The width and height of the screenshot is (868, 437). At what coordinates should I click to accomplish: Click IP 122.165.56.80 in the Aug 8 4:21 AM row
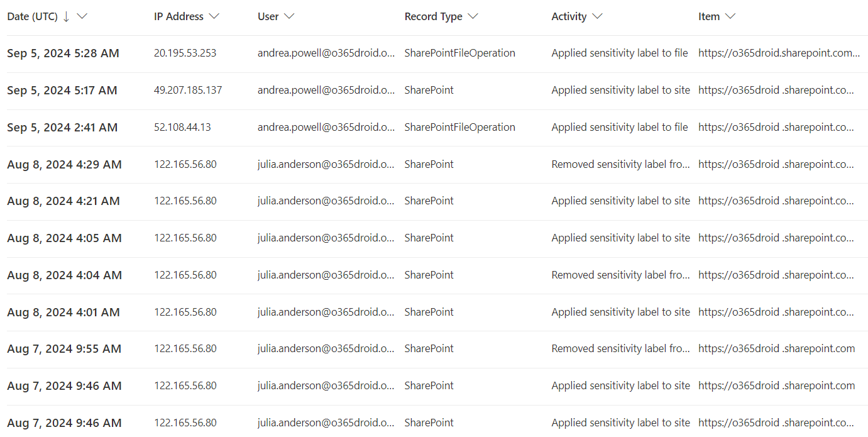click(x=185, y=201)
